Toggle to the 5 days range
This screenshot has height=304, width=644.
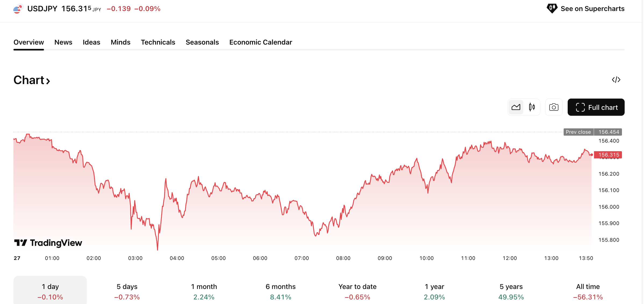127,291
